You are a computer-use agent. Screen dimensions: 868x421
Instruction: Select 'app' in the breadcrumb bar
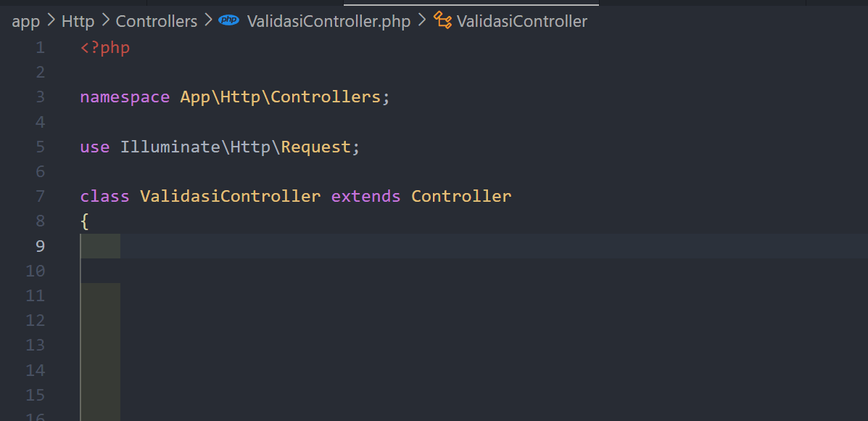click(25, 21)
